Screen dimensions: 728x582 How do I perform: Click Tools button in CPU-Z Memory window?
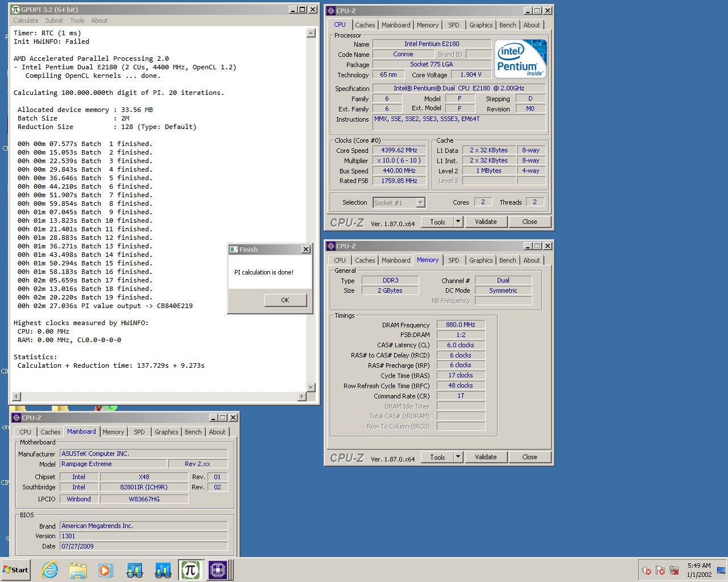point(437,458)
